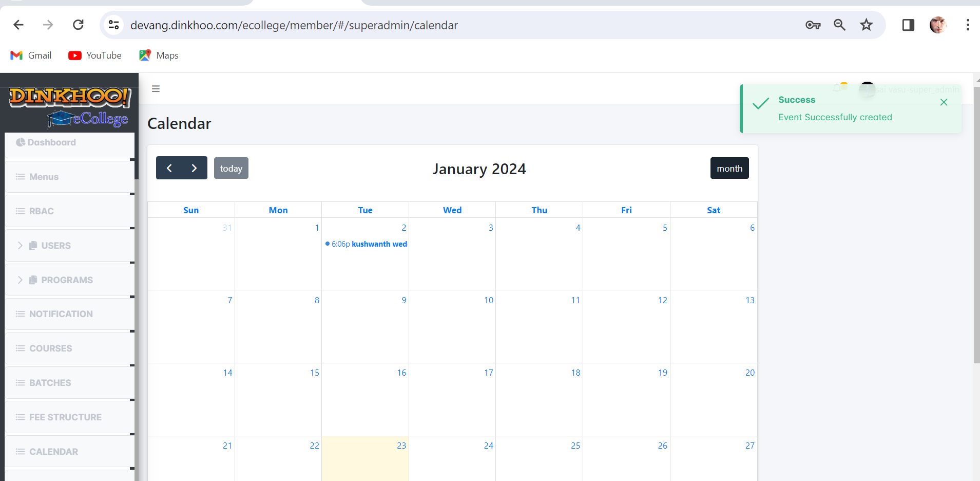Select December 31 date number

tap(227, 228)
